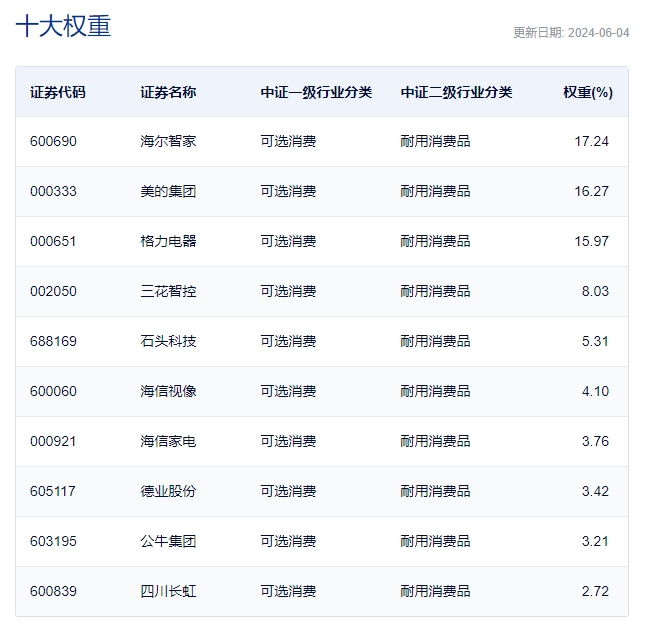
Task: Select stock code 605117
Action: (x=53, y=491)
